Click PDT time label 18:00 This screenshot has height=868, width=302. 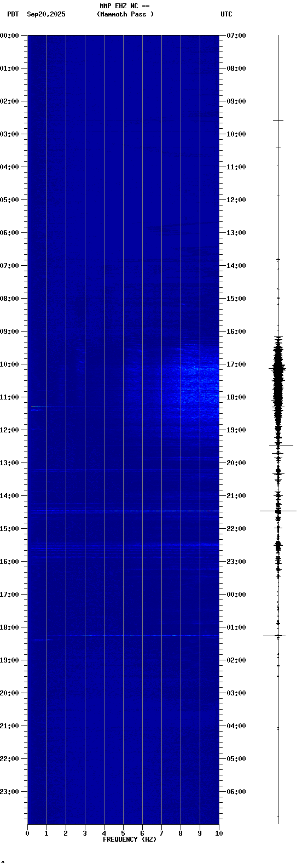[x=10, y=627]
